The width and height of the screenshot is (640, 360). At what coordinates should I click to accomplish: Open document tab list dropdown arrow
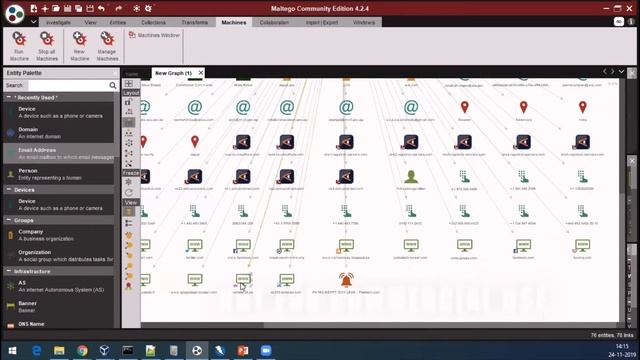621,71
